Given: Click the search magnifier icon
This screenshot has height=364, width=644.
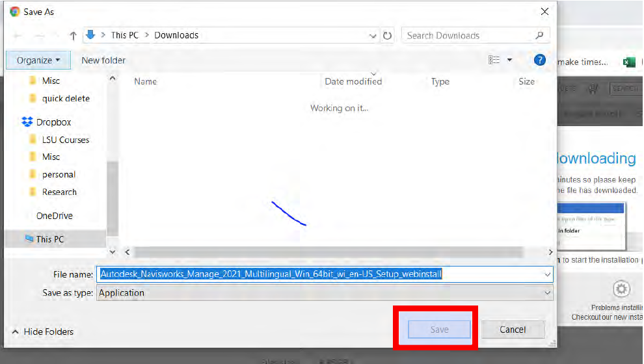Looking at the screenshot, I should tap(539, 36).
